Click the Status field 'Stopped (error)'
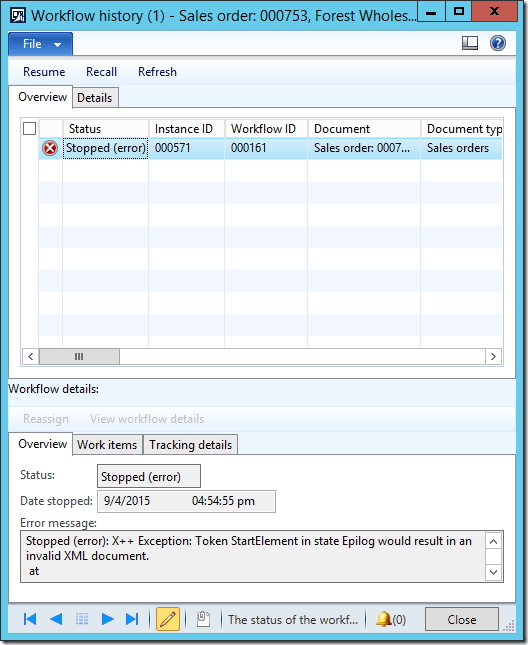Image resolution: width=528 pixels, height=645 pixels. coord(149,476)
